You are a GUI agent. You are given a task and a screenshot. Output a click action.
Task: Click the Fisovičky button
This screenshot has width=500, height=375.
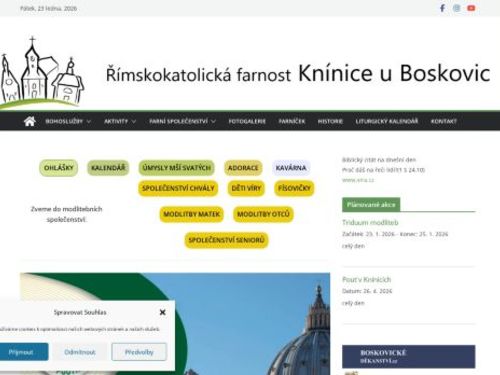(x=294, y=188)
